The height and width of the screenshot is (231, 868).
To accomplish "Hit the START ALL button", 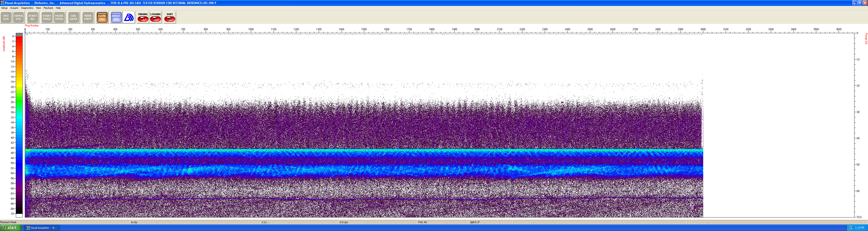I will pyautogui.click(x=33, y=17).
